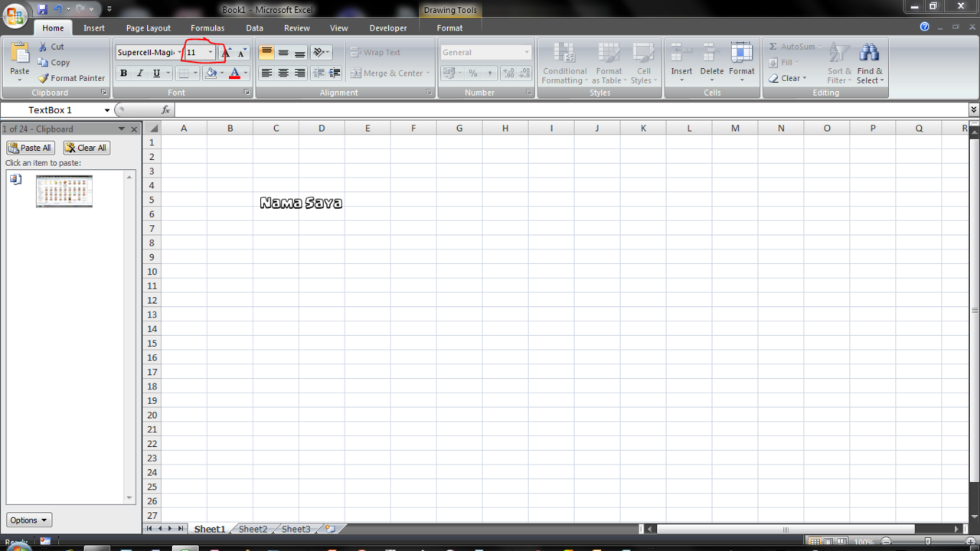Click Insert in Cells group
The height and width of the screenshot is (551, 980).
[x=681, y=64]
